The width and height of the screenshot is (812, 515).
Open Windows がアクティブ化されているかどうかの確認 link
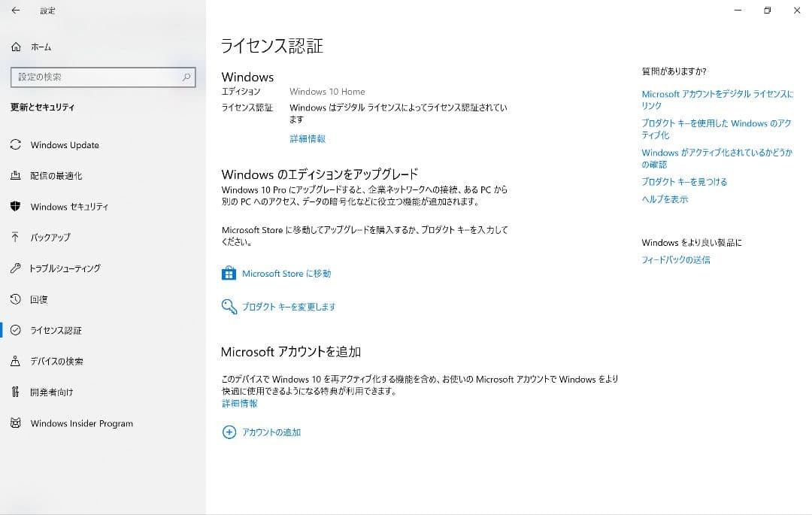717,159
